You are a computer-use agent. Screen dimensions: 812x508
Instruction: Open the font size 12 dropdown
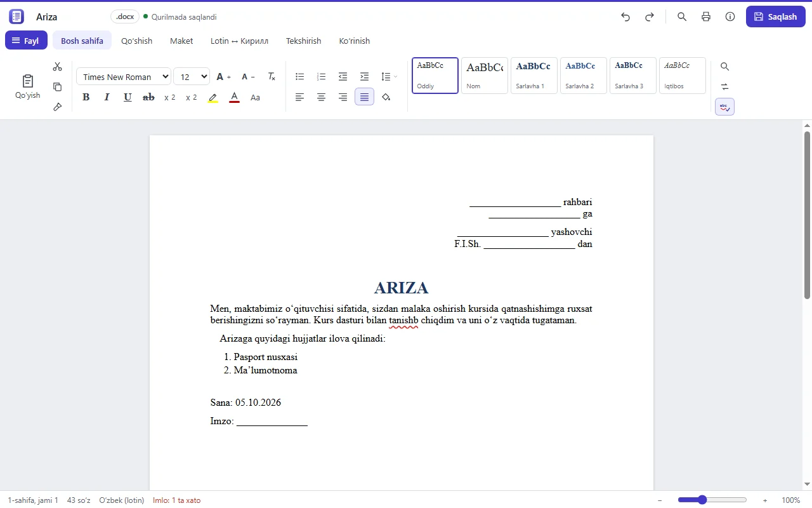click(x=192, y=77)
